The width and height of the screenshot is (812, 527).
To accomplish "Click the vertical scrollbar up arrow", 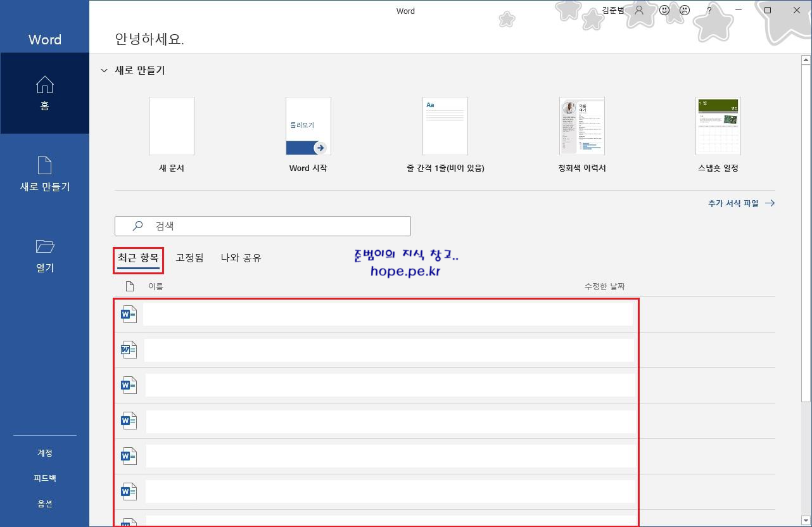I will coord(806,60).
